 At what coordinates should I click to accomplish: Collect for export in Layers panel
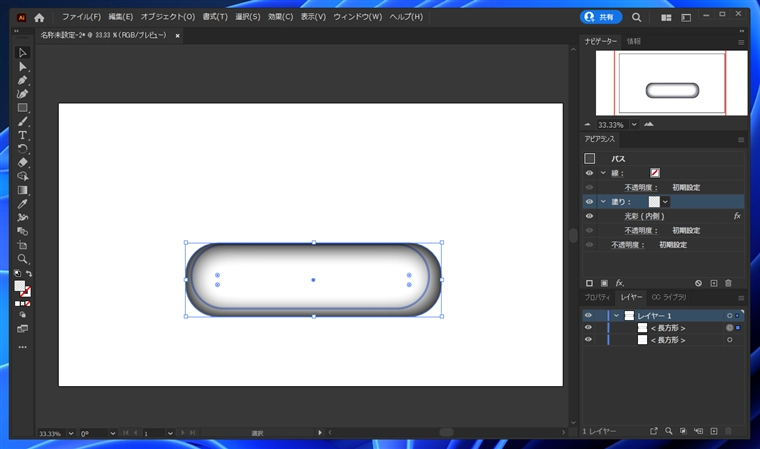(x=653, y=431)
